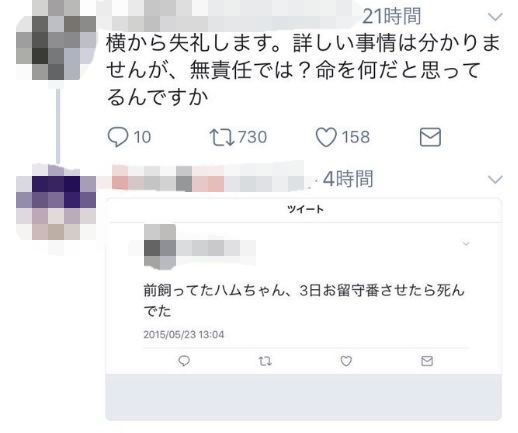Retweet the first tweet with 730 retweets
Image resolution: width=518 pixels, height=433 pixels.
point(221,137)
